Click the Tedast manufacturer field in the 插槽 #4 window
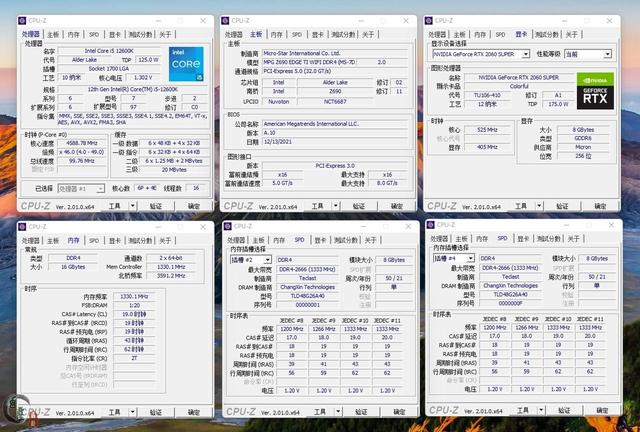The height and width of the screenshot is (432, 640). [x=511, y=276]
